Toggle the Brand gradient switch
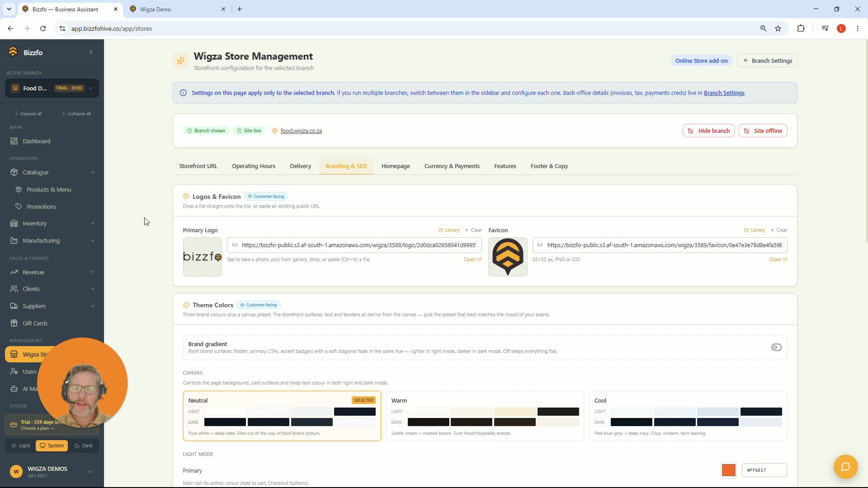The image size is (868, 488). pos(776,347)
